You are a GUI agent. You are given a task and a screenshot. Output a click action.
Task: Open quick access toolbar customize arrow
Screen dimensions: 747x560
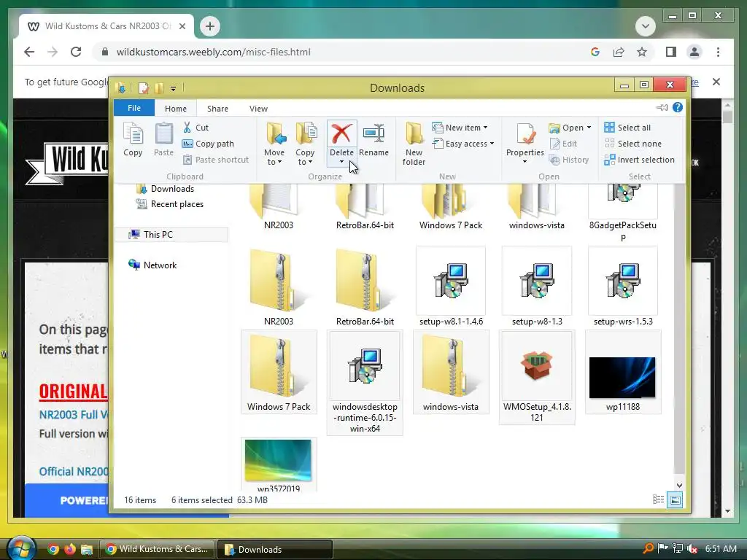[174, 88]
